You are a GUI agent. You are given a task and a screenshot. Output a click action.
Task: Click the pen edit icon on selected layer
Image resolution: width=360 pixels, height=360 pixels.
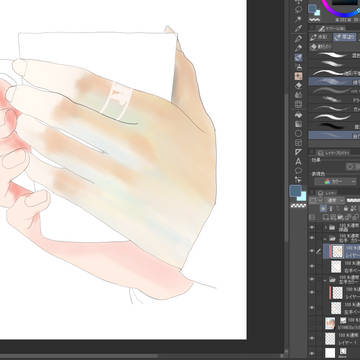pos(319,252)
